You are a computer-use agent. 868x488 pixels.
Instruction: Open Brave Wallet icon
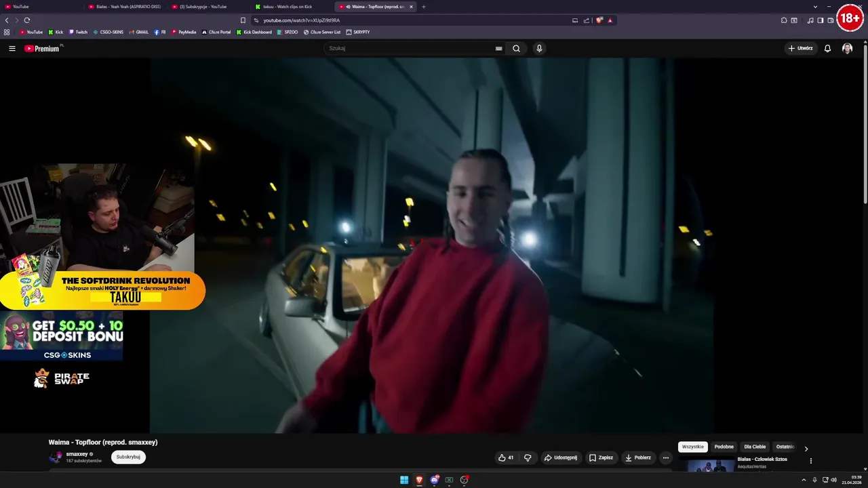[830, 20]
